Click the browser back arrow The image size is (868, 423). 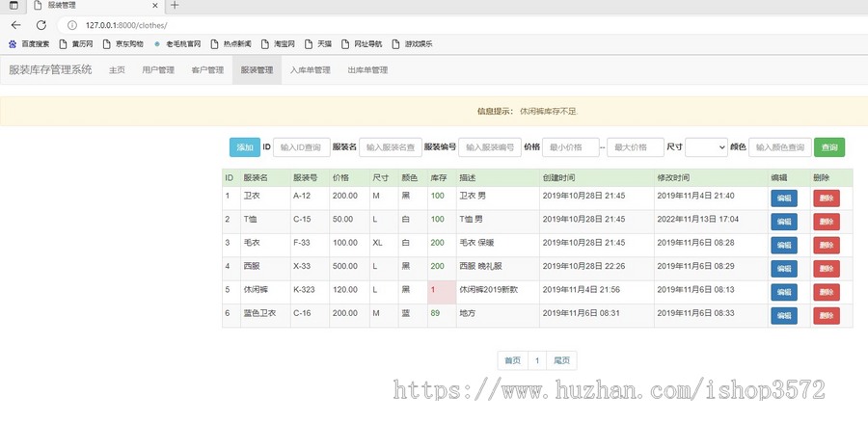pyautogui.click(x=15, y=25)
